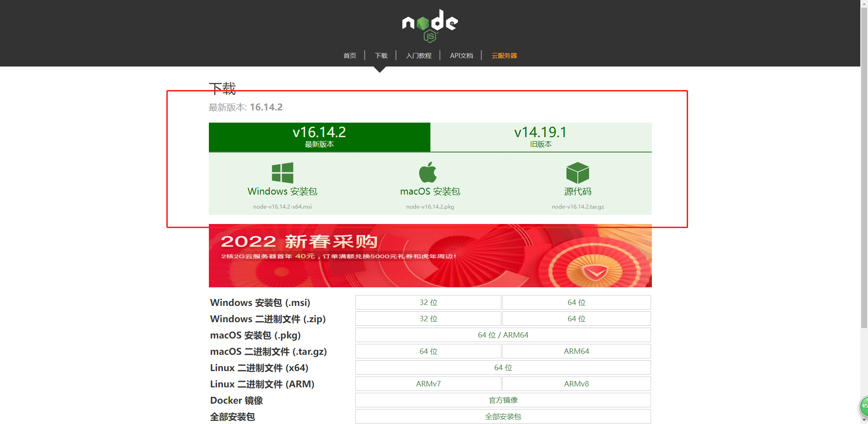Download Windows .msi 32 位 installer

click(428, 302)
